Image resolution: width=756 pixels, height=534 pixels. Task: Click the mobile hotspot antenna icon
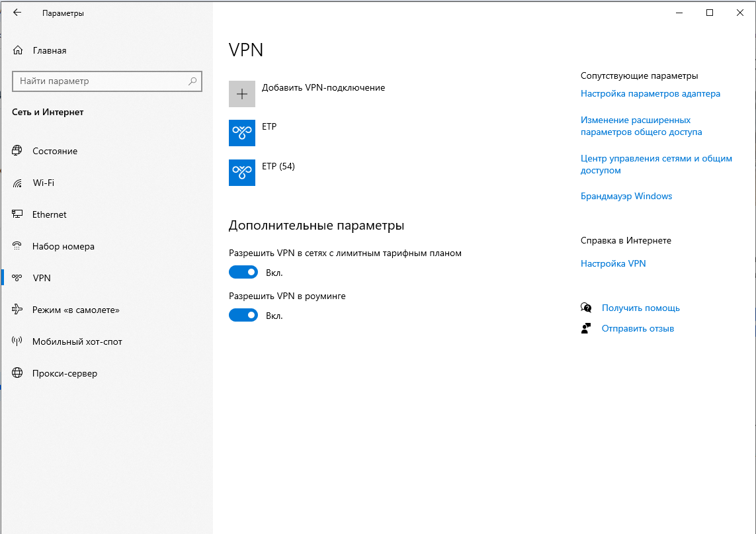[17, 341]
